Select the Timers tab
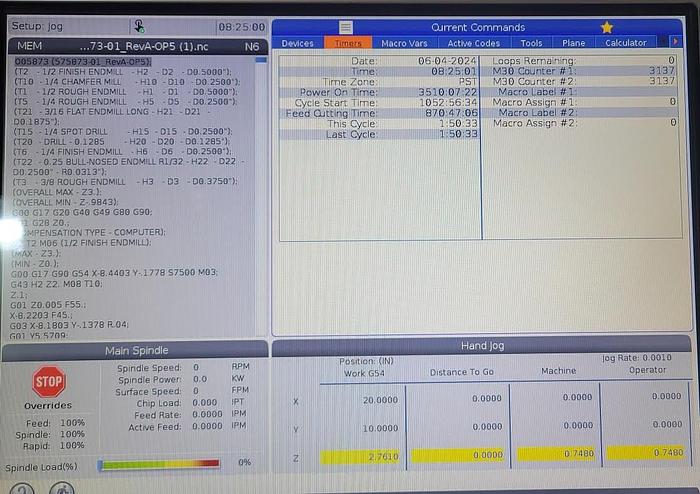 348,43
